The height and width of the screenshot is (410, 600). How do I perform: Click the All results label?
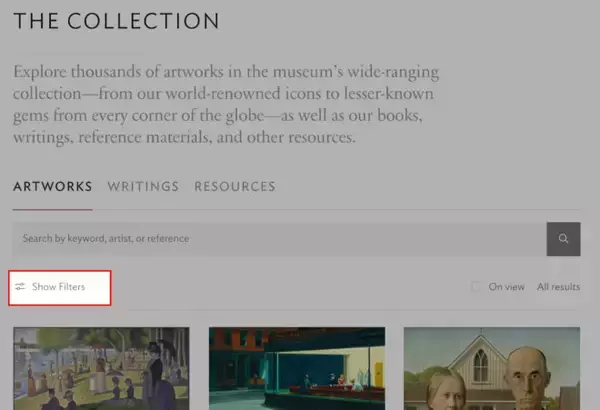tap(558, 287)
